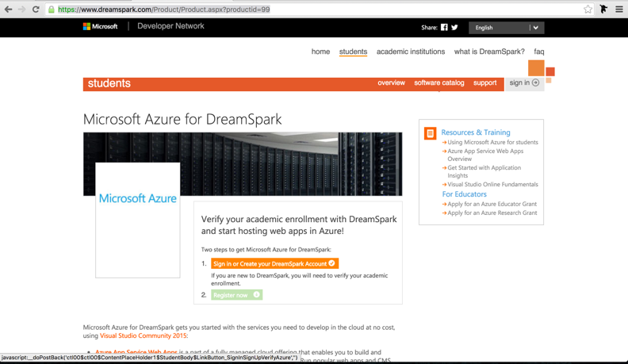
Task: Open the English language dropdown
Action: [506, 28]
